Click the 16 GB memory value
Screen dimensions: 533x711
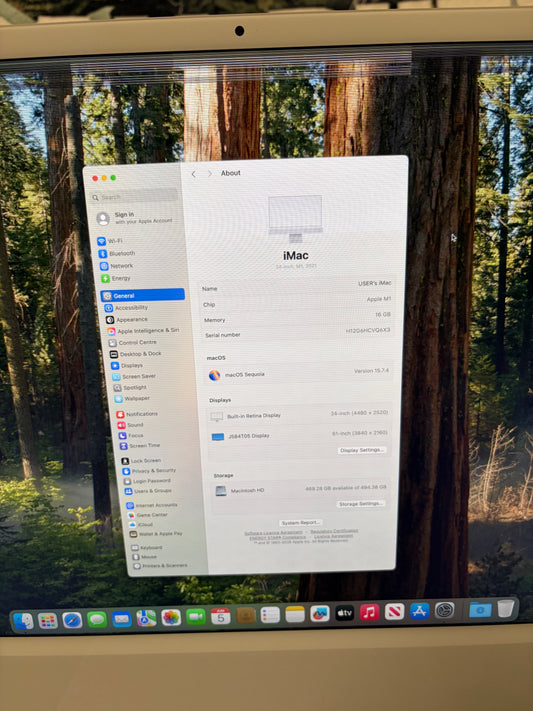tap(382, 314)
